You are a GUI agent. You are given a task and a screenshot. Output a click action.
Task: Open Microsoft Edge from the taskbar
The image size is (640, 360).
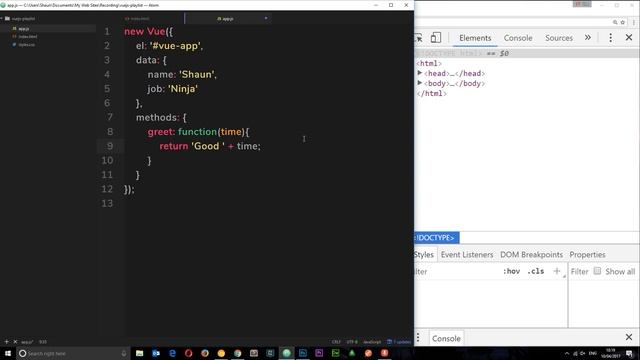[x=172, y=353]
